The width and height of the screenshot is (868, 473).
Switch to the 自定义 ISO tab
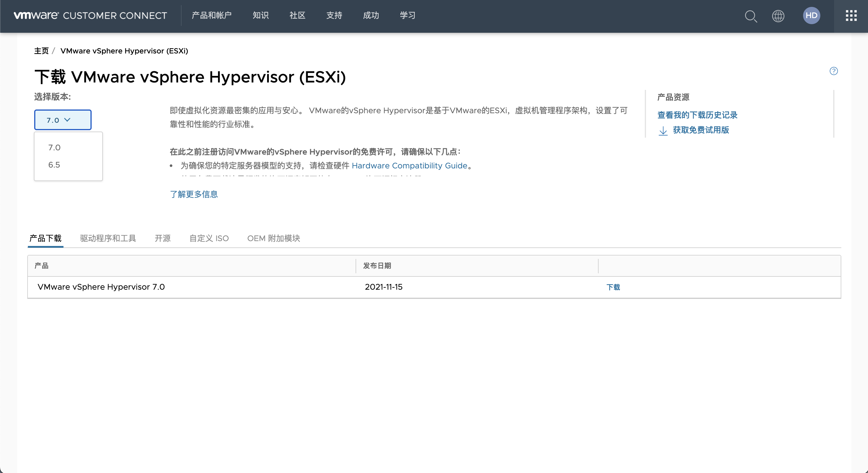click(209, 238)
